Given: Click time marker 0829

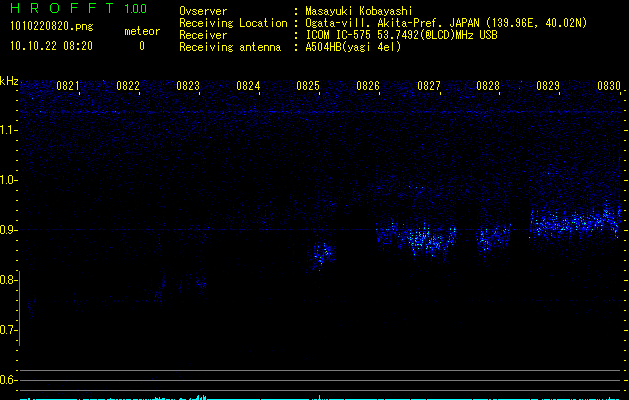Looking at the screenshot, I should click(x=548, y=86).
